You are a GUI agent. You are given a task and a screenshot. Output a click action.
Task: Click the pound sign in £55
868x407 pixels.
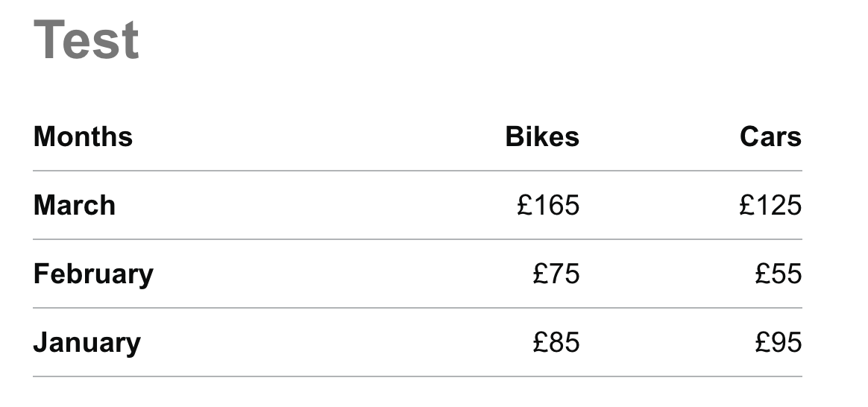764,274
